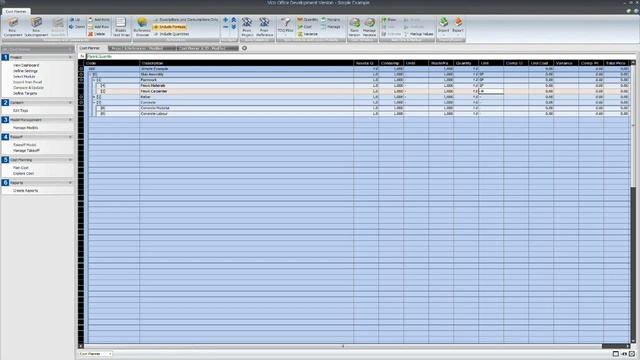Open Create Reports link

coord(25,191)
